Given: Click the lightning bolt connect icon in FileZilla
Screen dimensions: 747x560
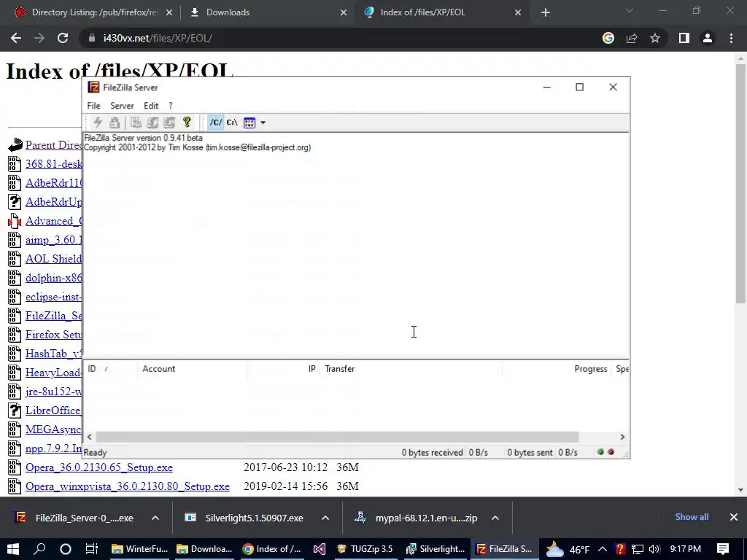Looking at the screenshot, I should (98, 122).
